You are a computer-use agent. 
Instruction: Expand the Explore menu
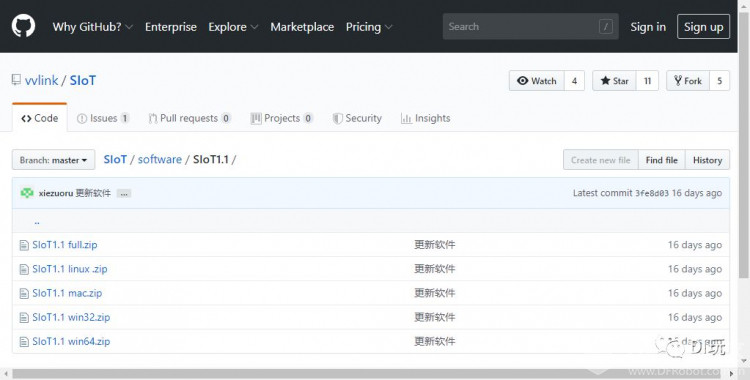pos(233,27)
